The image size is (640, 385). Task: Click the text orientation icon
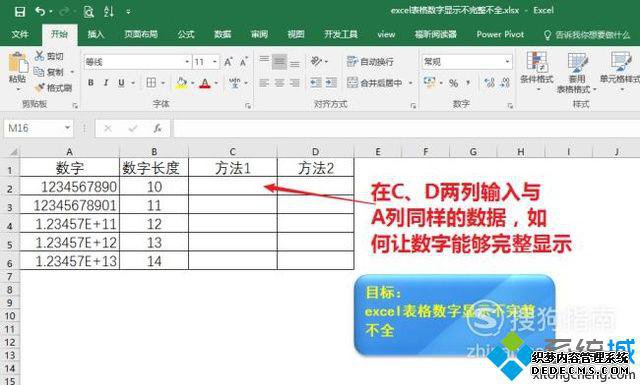316,62
